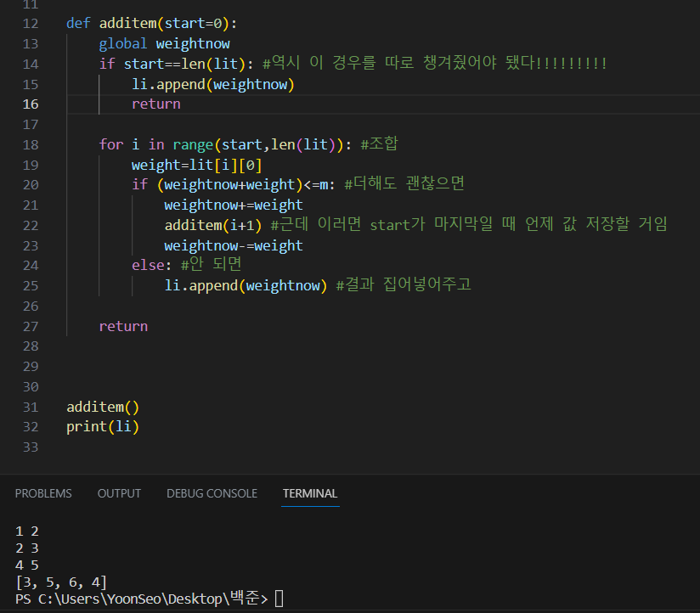The height and width of the screenshot is (613, 700).
Task: Open the OUTPUT panel tab
Action: [119, 493]
